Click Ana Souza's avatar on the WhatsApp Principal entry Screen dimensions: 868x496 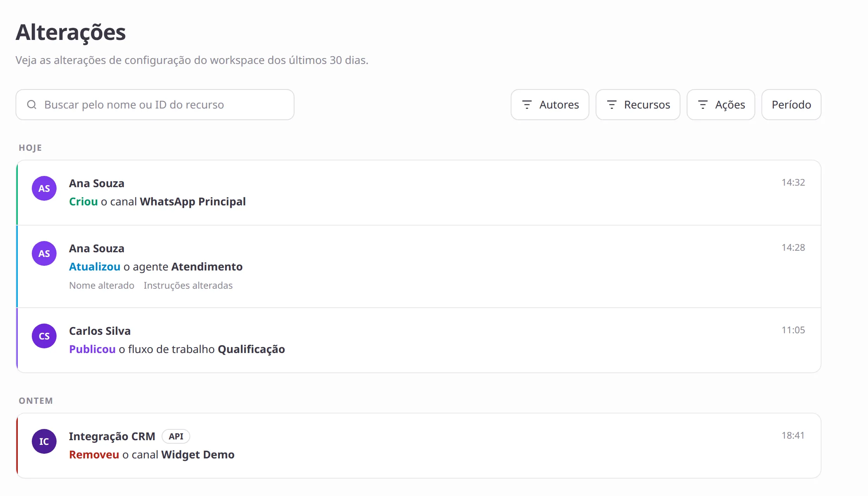click(44, 188)
